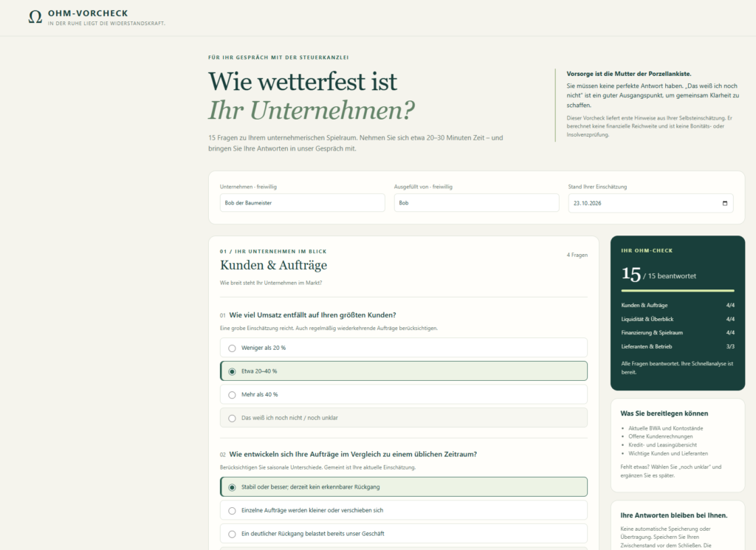Click 'Ihre Antworten bleiben bei Ihnen.' heading
Viewport: 756px width, 550px height.
pos(673,515)
